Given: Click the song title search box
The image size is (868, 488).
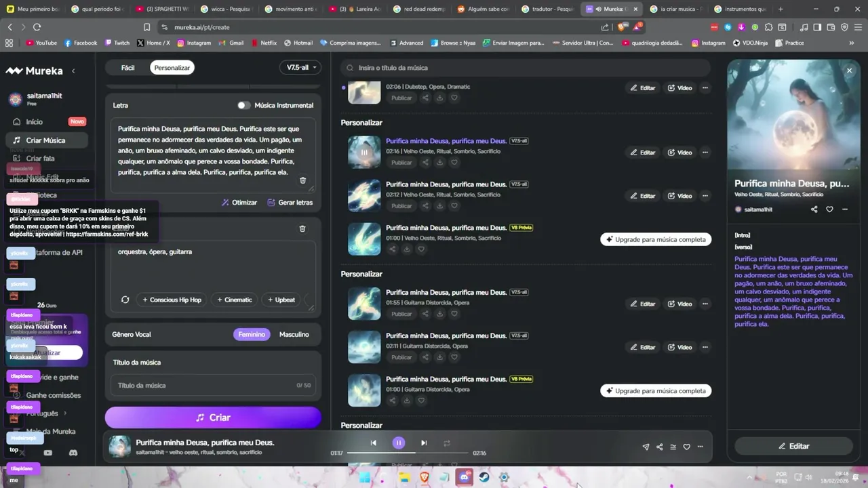Looking at the screenshot, I should coord(526,68).
